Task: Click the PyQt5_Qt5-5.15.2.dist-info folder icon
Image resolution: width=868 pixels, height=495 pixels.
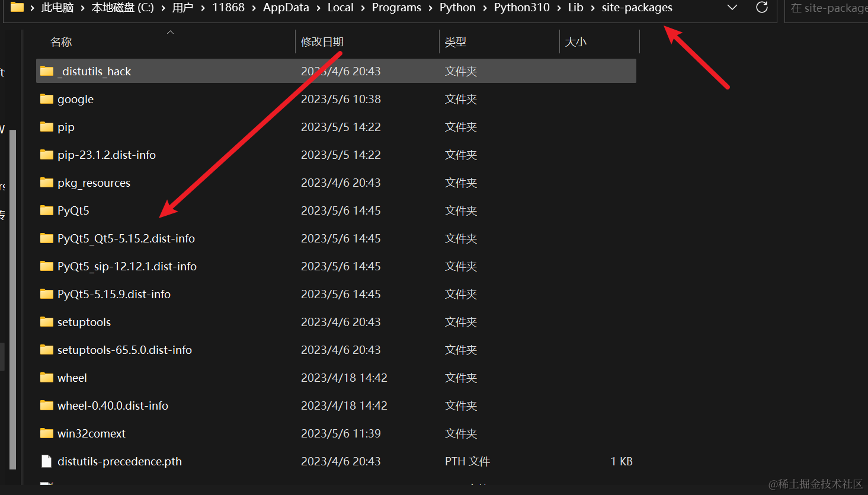Action: click(47, 238)
